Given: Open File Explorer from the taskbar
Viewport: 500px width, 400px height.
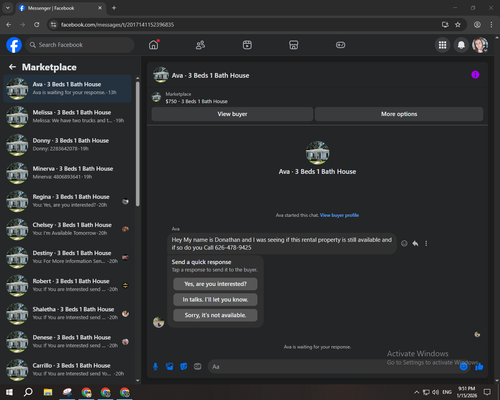Looking at the screenshot, I should [48, 392].
